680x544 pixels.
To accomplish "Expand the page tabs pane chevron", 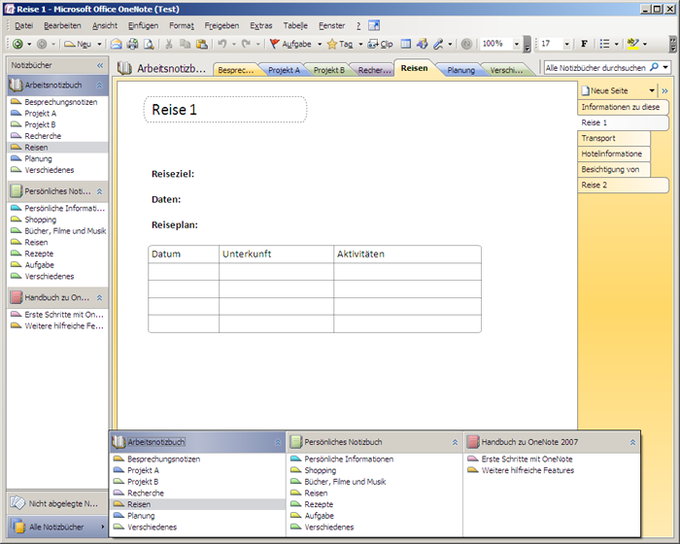I will click(x=665, y=91).
